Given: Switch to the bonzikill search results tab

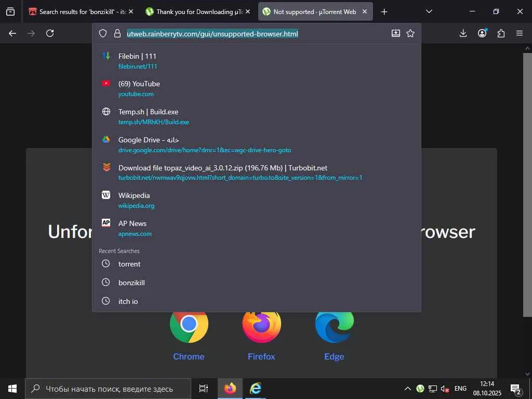Looking at the screenshot, I should click(x=82, y=12).
